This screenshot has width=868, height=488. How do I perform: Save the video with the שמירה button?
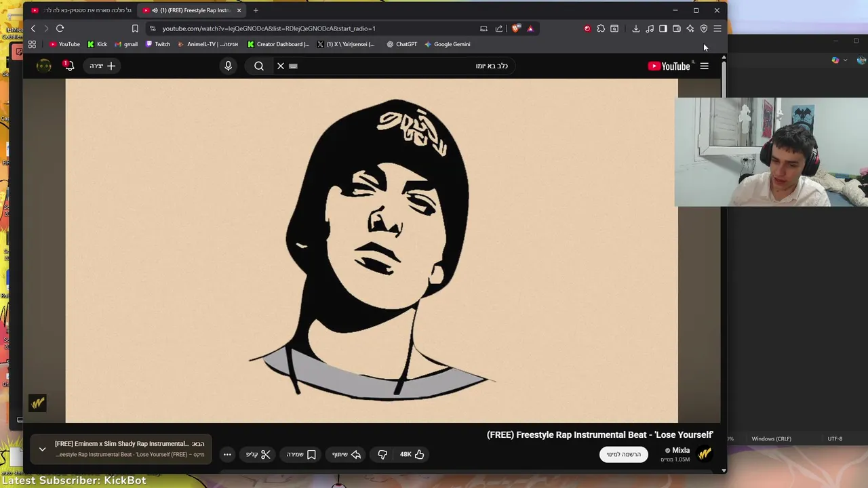point(301,454)
